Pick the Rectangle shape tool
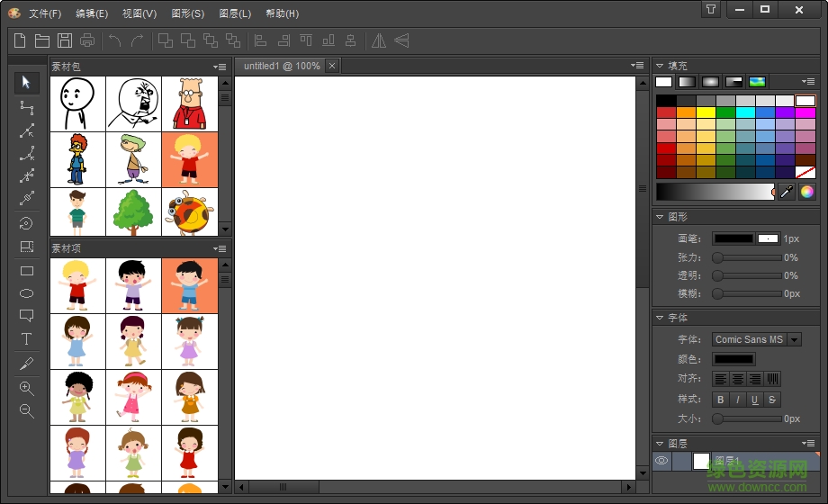The height and width of the screenshot is (504, 828). (26, 271)
